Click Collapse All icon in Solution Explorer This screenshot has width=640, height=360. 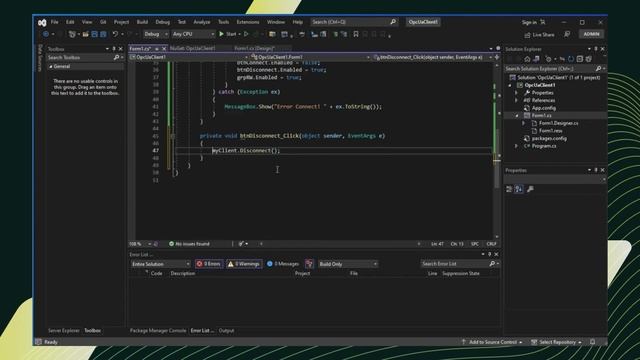580,59
